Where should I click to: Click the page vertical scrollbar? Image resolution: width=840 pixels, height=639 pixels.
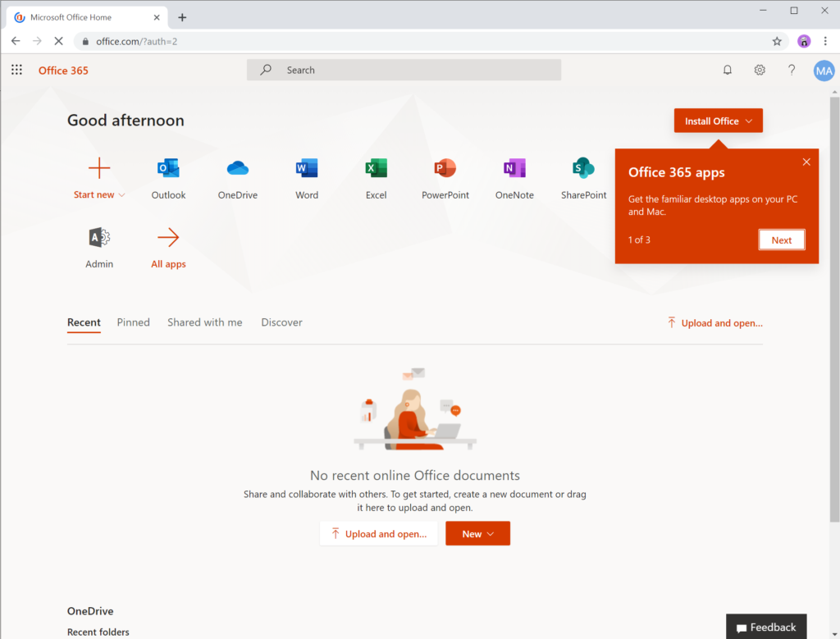(834, 308)
